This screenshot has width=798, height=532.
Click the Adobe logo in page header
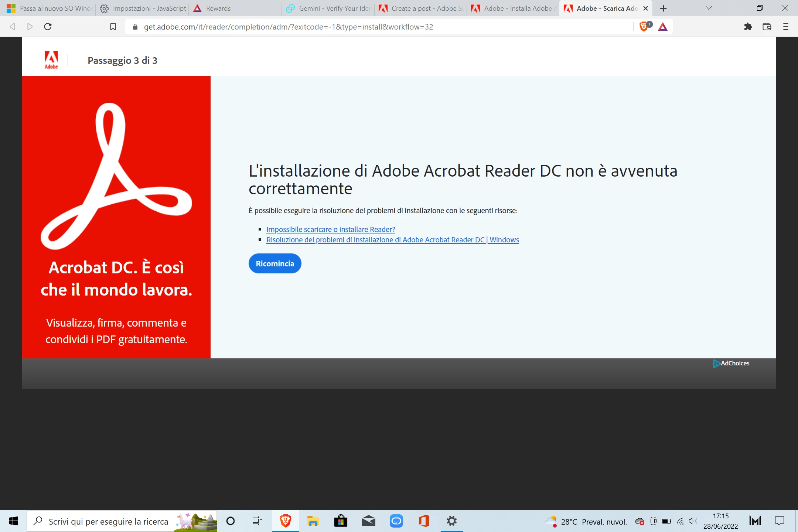[51, 60]
